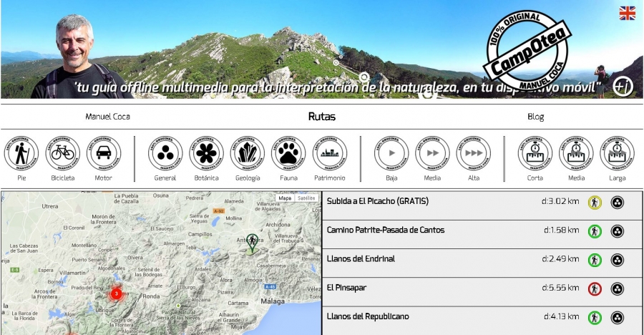Open the Blog menu item

click(535, 117)
